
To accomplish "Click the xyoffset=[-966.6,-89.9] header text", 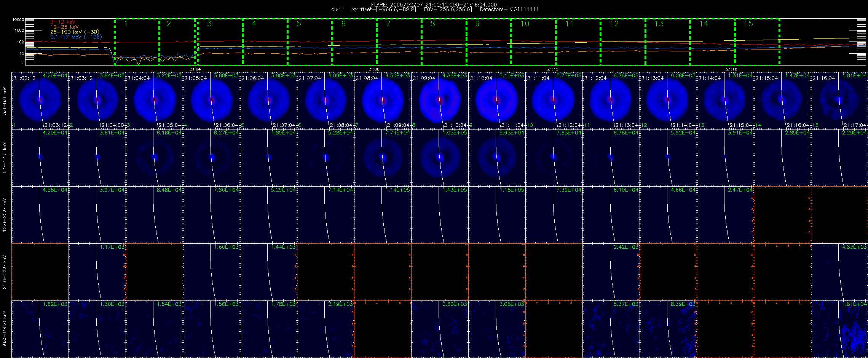I will pos(384,10).
